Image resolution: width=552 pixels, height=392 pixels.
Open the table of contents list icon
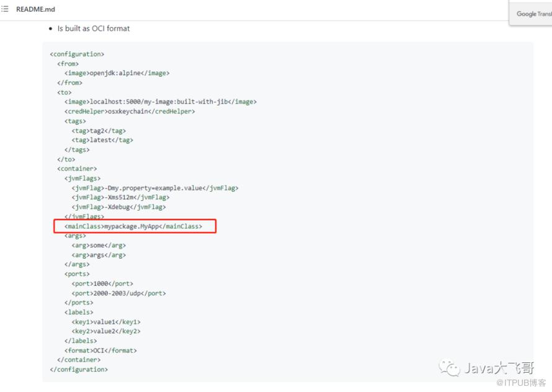(5, 11)
